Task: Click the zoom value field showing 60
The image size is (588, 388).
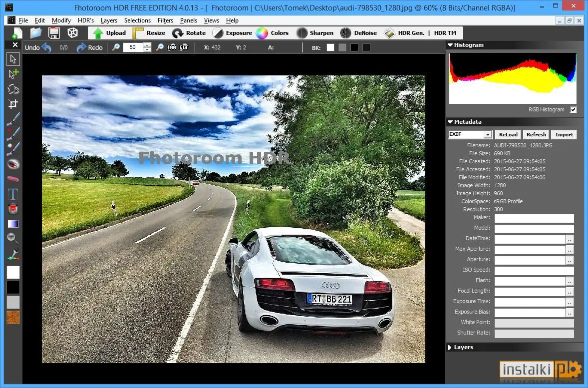Action: pyautogui.click(x=133, y=47)
